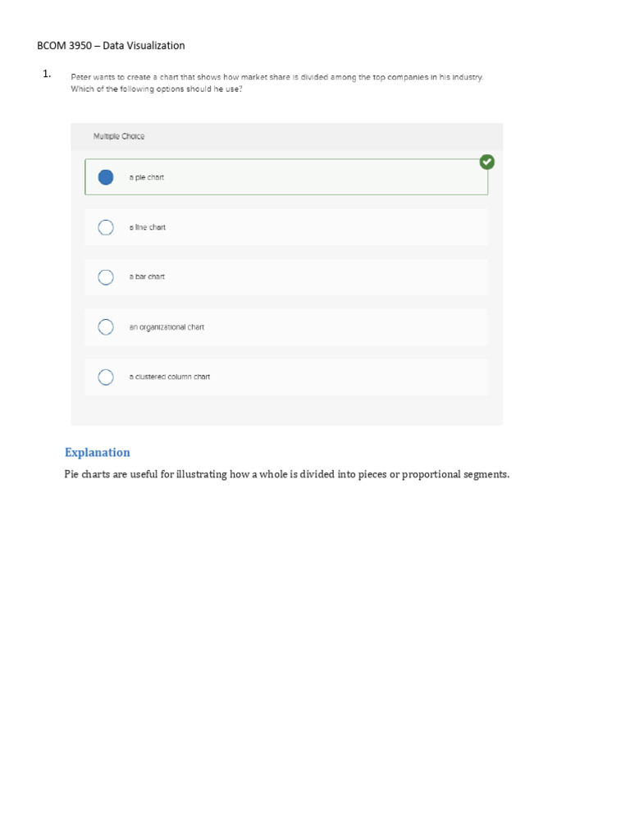Screen dimensions: 630x840
Task: Select the "a line chart" radio button
Action: point(106,227)
